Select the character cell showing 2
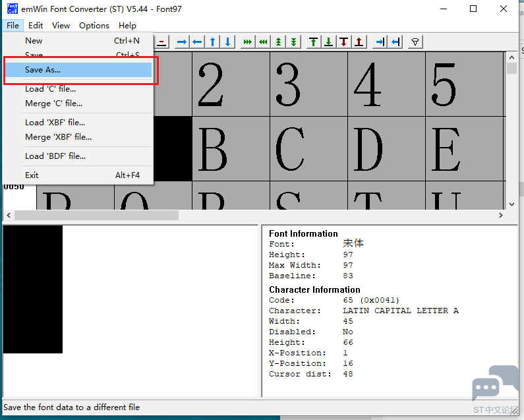Image resolution: width=524 pixels, height=420 pixels. tap(231, 84)
